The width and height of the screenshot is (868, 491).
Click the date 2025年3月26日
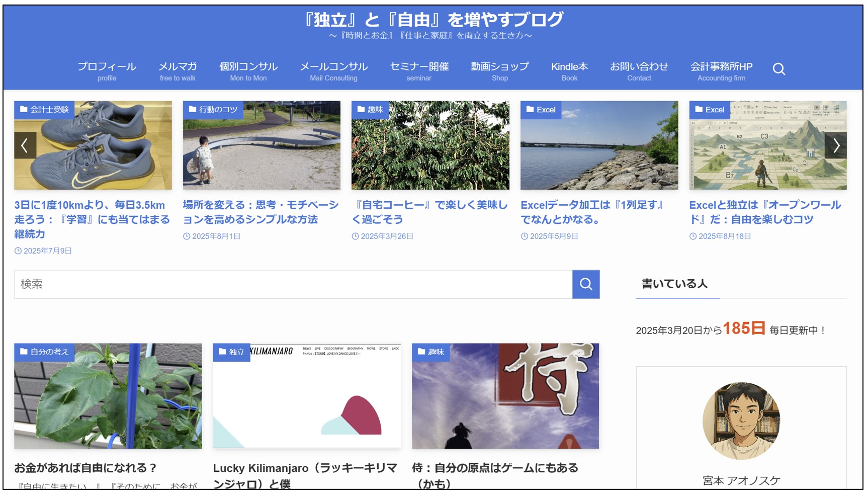(x=387, y=236)
